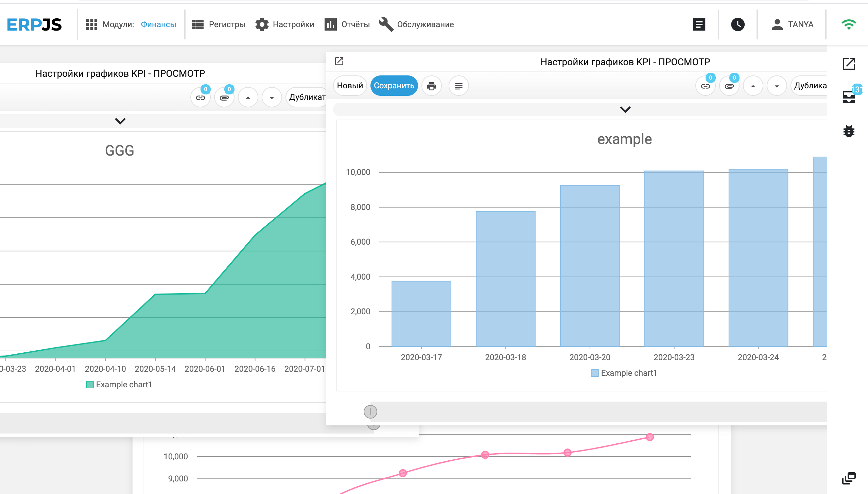Click the open-in-new-window icon in right panel
This screenshot has width=868, height=494.
339,61
